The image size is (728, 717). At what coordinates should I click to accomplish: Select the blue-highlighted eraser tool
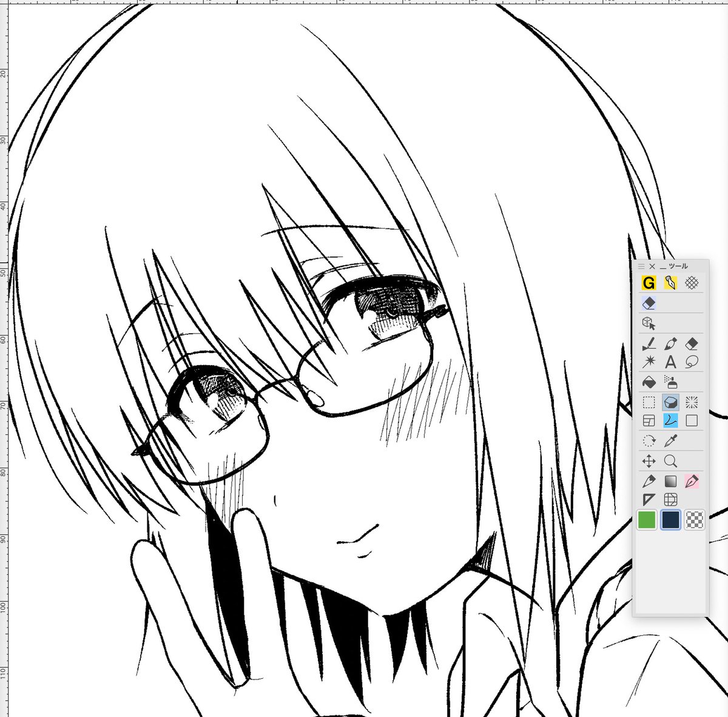coord(649,303)
